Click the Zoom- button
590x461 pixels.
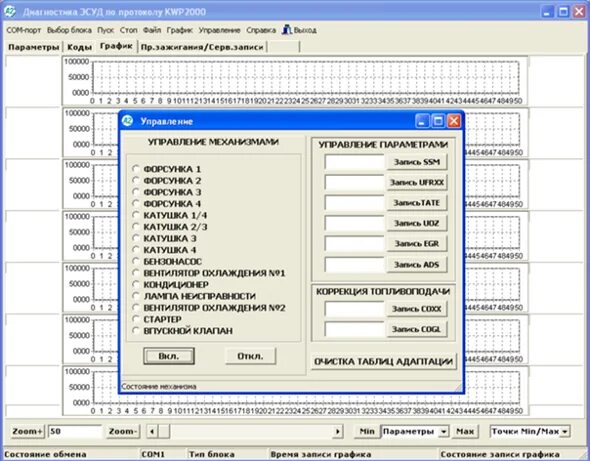(x=123, y=431)
